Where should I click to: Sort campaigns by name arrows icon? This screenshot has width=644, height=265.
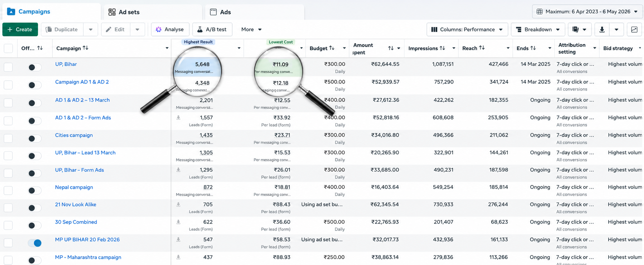[85, 48]
